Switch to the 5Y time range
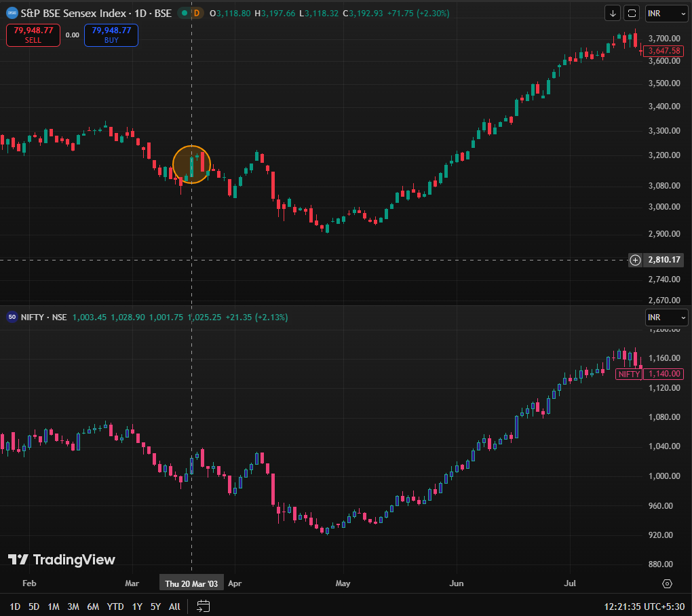This screenshot has width=692, height=616. coord(155,606)
